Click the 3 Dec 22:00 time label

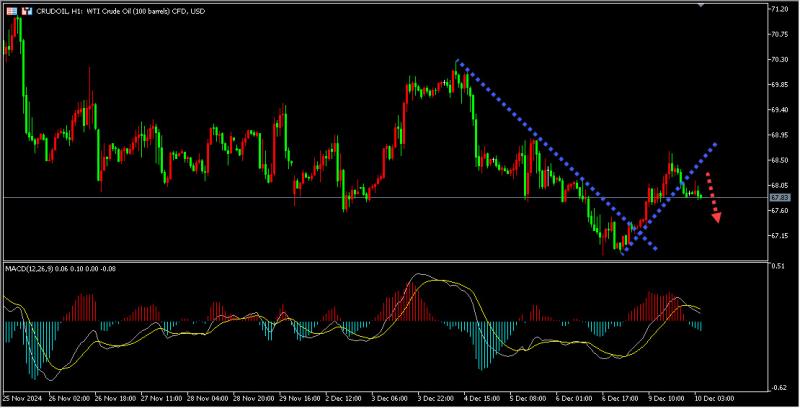[436, 398]
